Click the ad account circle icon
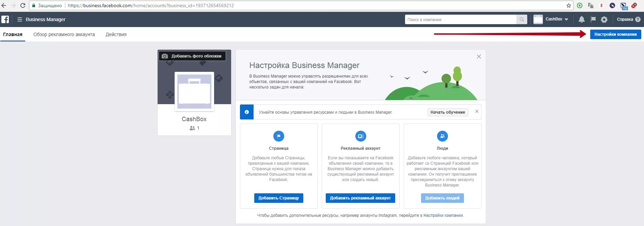This screenshot has width=644, height=226. tap(360, 136)
